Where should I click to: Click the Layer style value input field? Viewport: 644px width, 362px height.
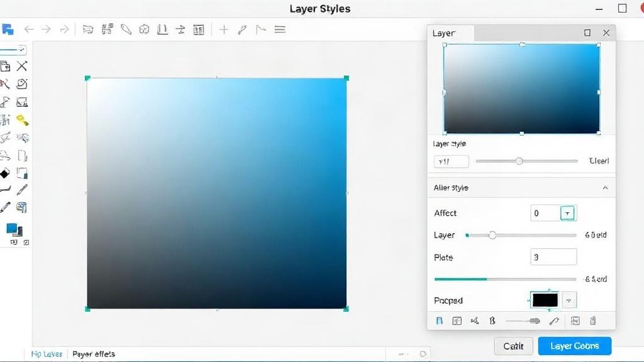point(451,162)
